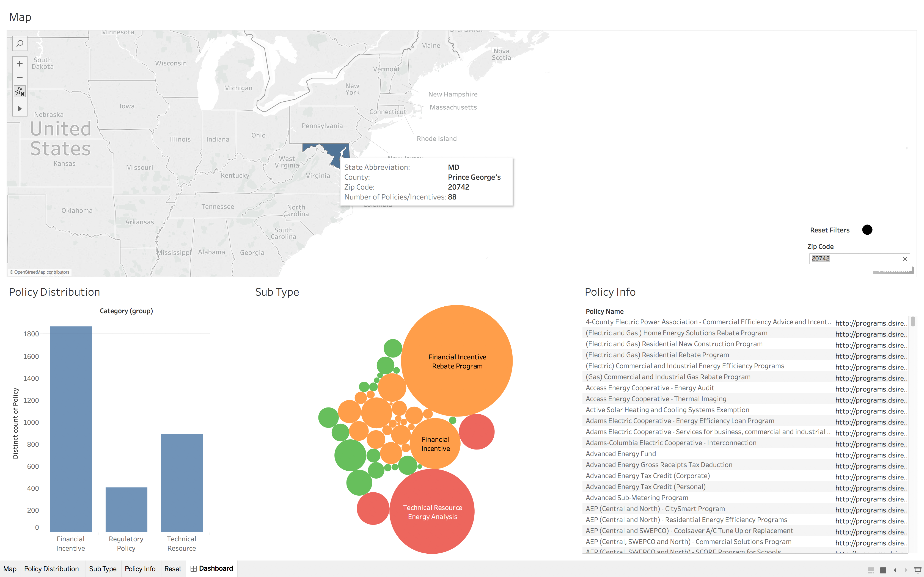The image size is (924, 577).
Task: Show filmstrip view icon
Action: tap(871, 570)
